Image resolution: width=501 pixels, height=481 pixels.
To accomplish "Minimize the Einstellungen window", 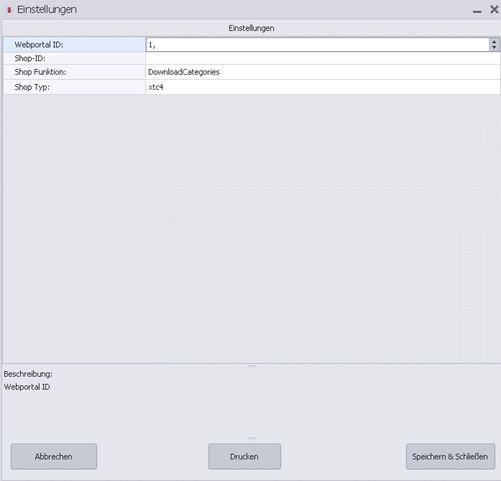I will click(x=477, y=11).
